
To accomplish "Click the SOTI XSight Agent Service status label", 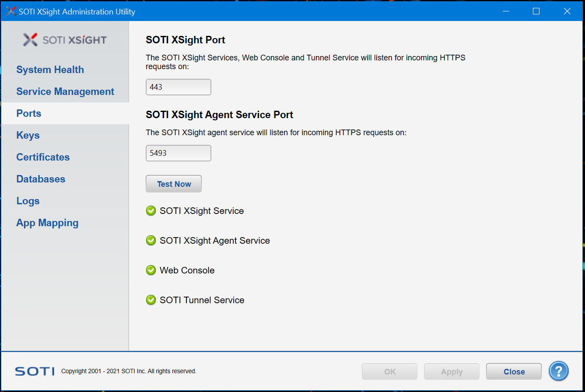I will [215, 241].
